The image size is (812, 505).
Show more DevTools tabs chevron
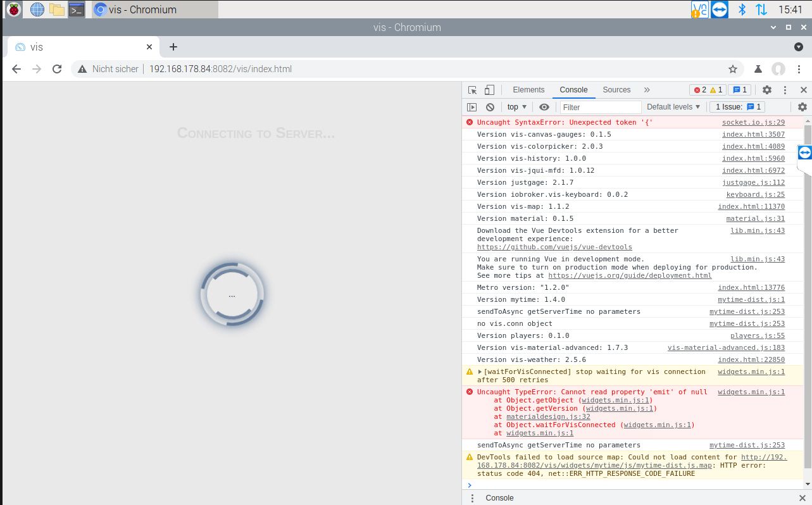pos(646,90)
